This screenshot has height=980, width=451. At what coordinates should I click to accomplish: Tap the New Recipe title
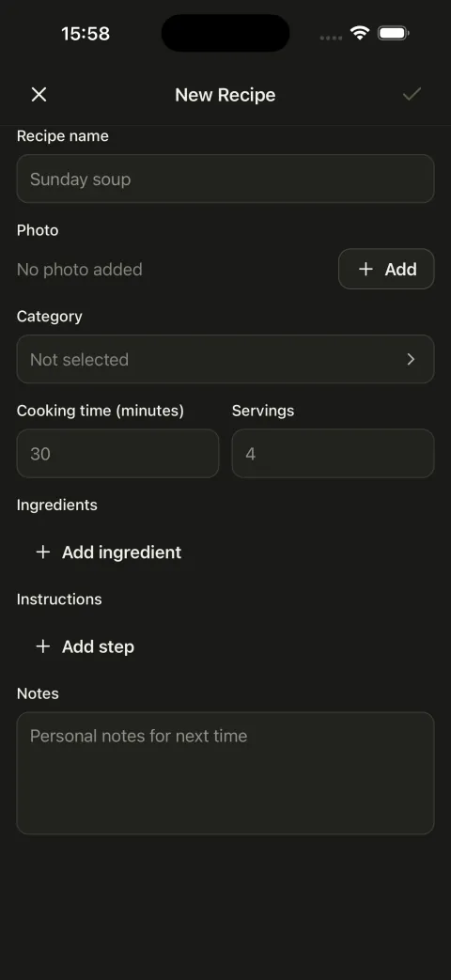(x=225, y=94)
